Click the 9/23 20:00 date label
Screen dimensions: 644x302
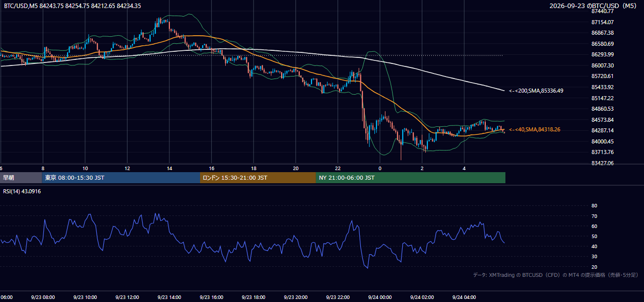(x=296, y=297)
